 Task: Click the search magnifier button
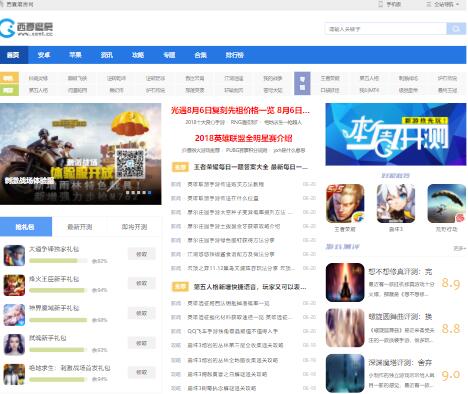tap(456, 29)
